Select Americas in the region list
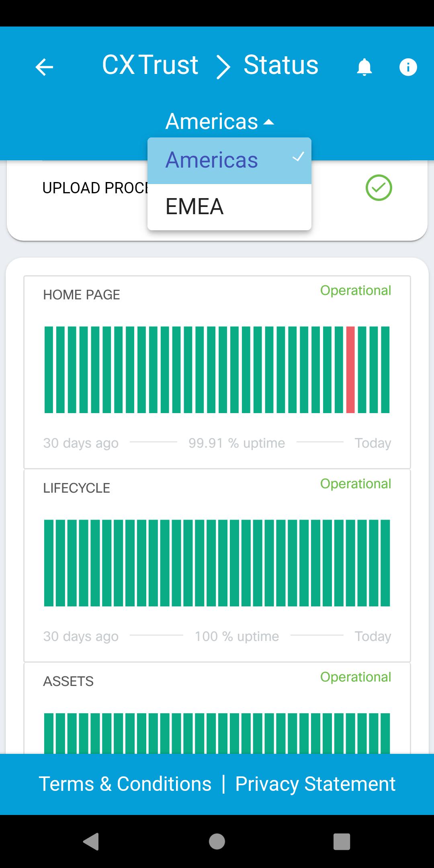Screen dimensions: 434x868 click(229, 161)
